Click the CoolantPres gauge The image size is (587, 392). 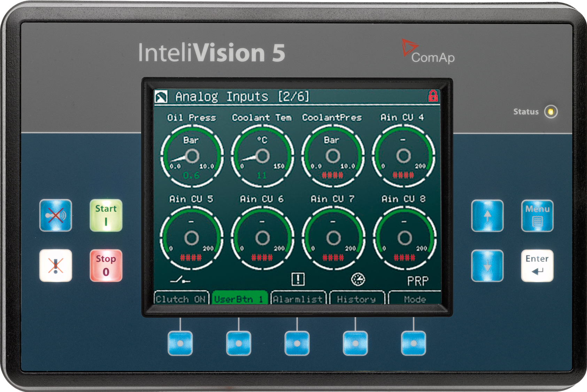(333, 156)
